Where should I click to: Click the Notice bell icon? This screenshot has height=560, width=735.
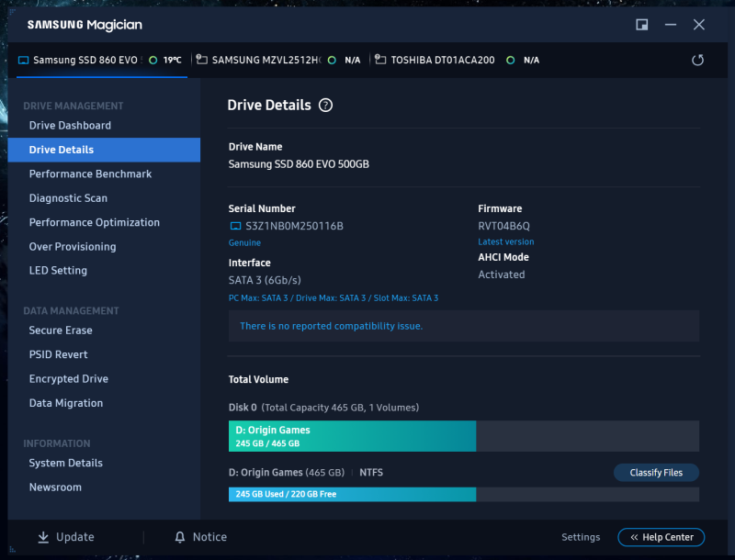coord(180,537)
